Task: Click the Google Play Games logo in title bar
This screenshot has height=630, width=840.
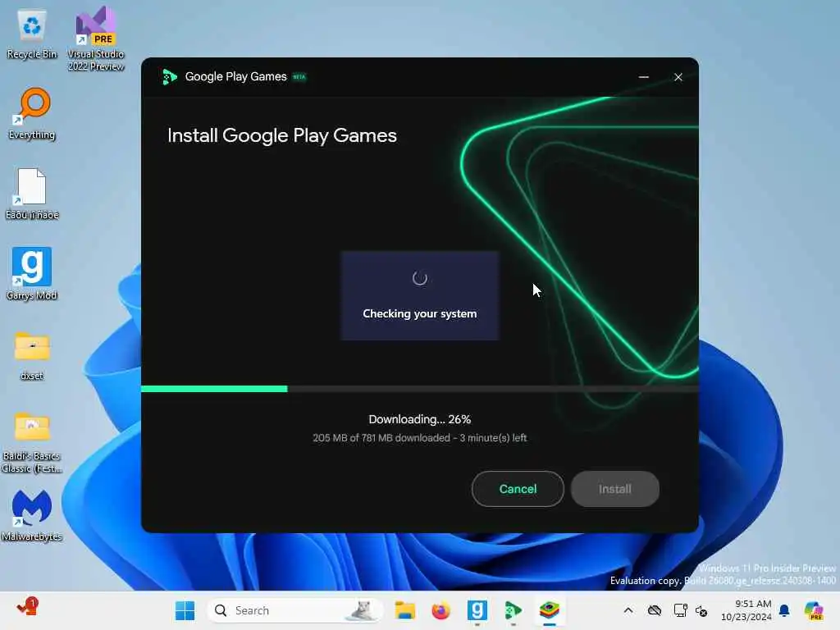Action: click(x=169, y=77)
